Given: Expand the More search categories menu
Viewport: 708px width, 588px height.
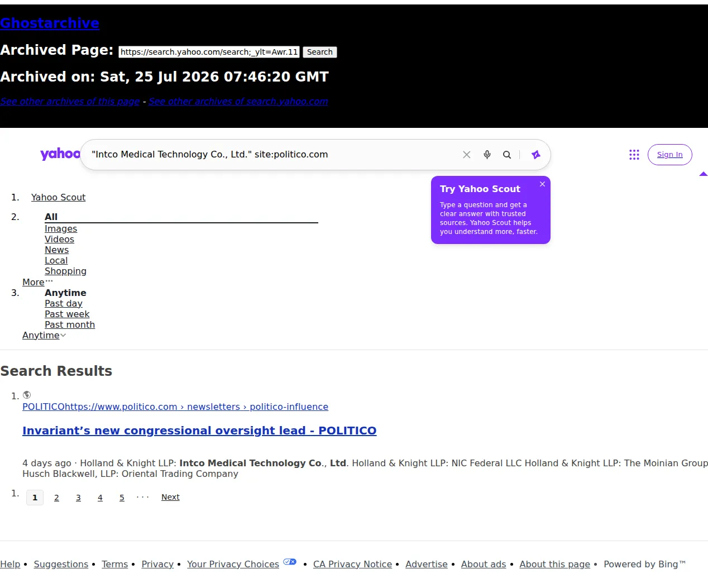Looking at the screenshot, I should coord(37,282).
